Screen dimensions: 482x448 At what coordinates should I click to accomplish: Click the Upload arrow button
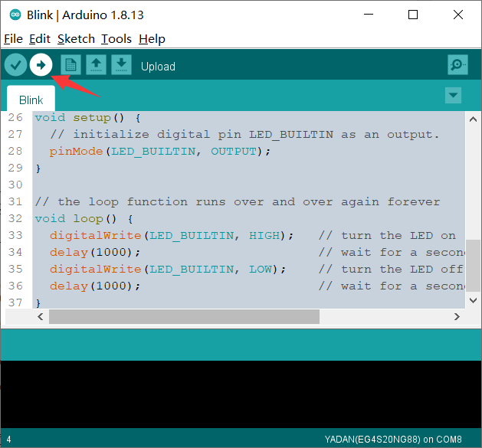[41, 65]
